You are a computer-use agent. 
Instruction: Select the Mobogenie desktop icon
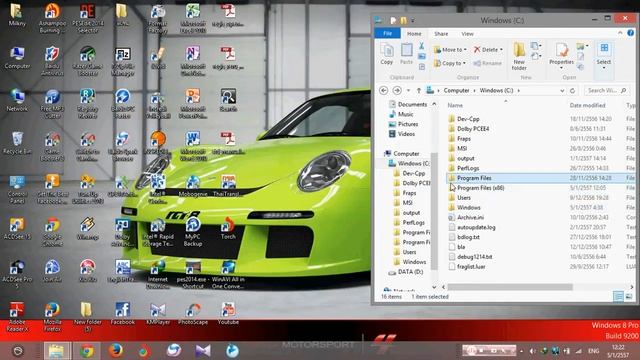click(x=193, y=186)
